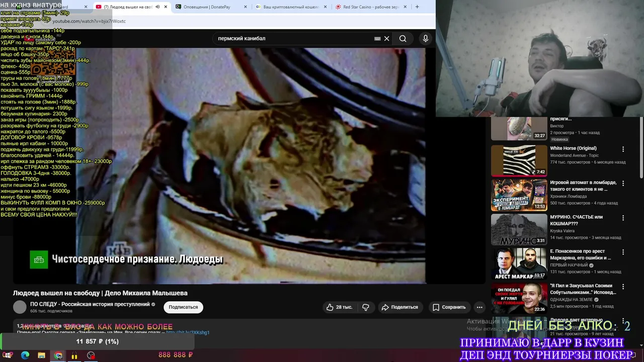Switch to Chrome on the taskbar
Viewport: 644px width, 362px height.
tap(58, 355)
